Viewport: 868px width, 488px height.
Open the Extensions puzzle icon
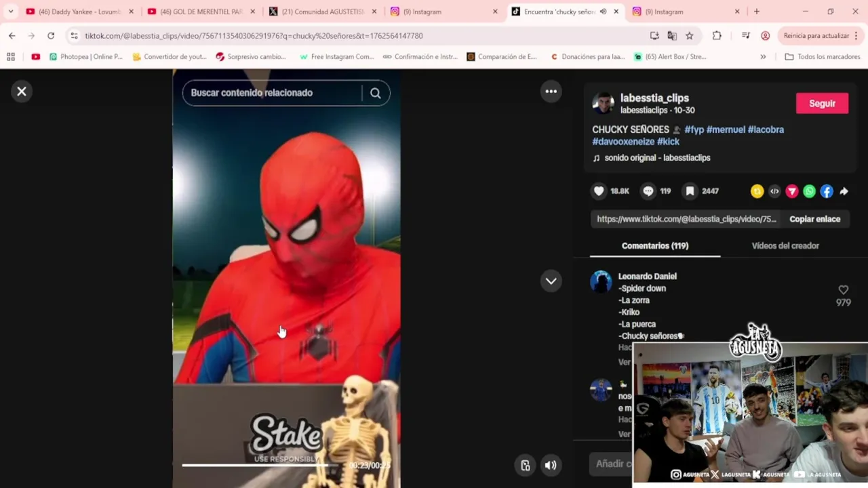717,36
